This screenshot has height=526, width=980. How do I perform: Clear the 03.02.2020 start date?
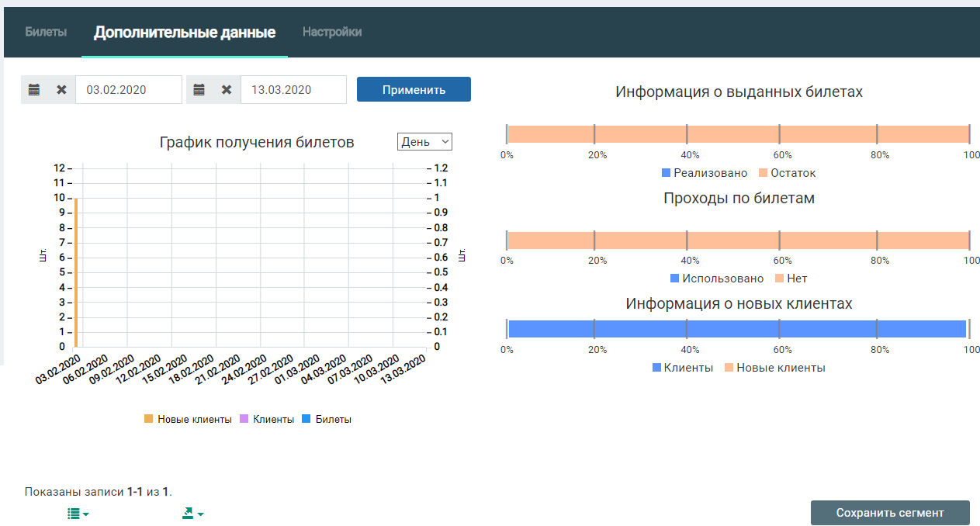pos(61,90)
